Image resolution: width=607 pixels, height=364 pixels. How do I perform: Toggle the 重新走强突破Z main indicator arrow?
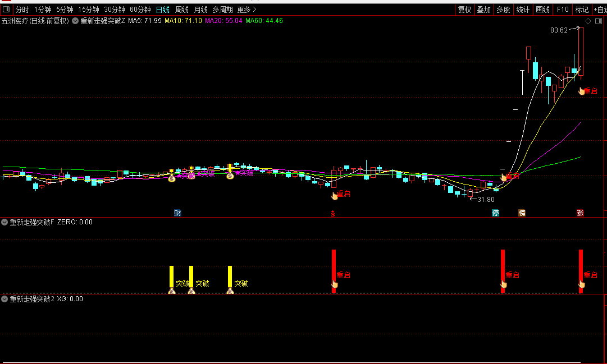[x=75, y=21]
